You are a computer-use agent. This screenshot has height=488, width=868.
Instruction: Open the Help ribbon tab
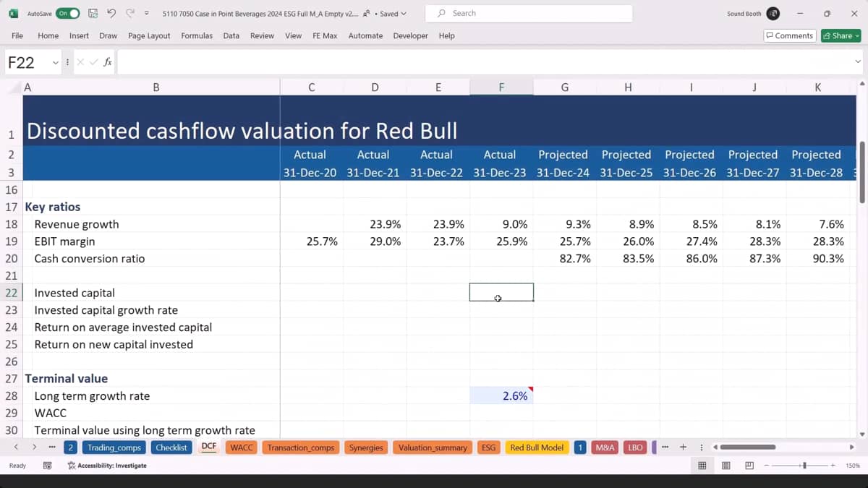click(446, 35)
